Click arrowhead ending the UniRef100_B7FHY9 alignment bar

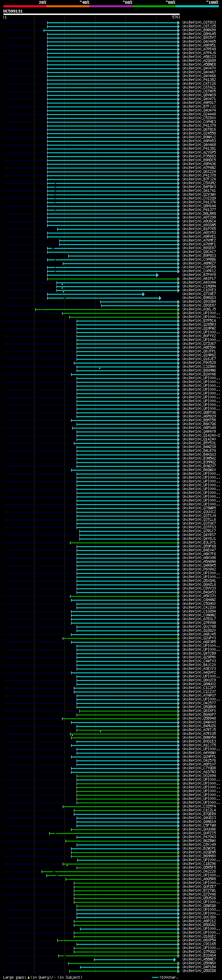157,275
